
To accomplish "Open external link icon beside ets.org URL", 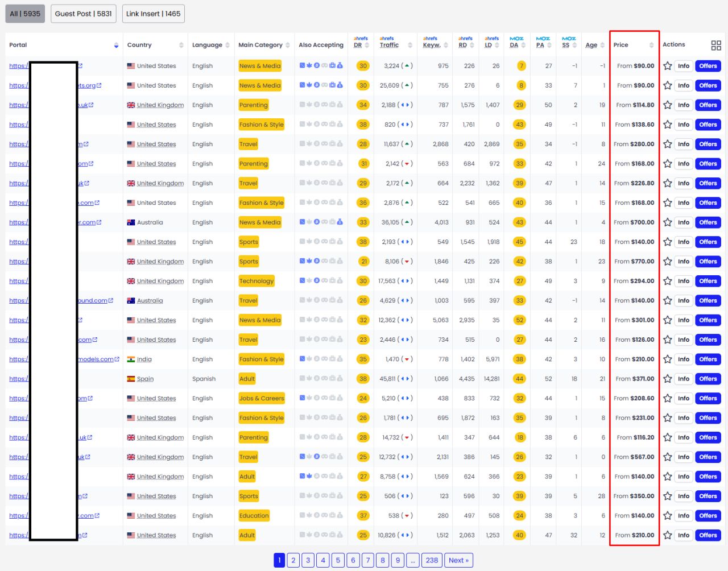I will [100, 86].
